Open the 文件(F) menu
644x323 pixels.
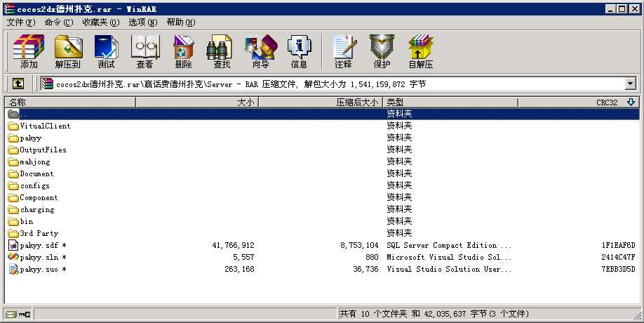click(x=21, y=22)
